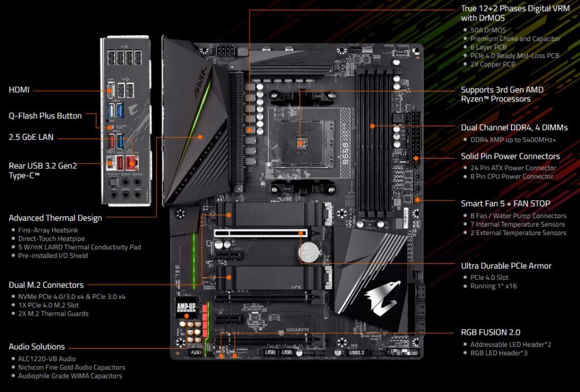This screenshot has width=580, height=392.
Task: Select 'Pre-installed I/O Shield' bullet
Action: [x=53, y=255]
